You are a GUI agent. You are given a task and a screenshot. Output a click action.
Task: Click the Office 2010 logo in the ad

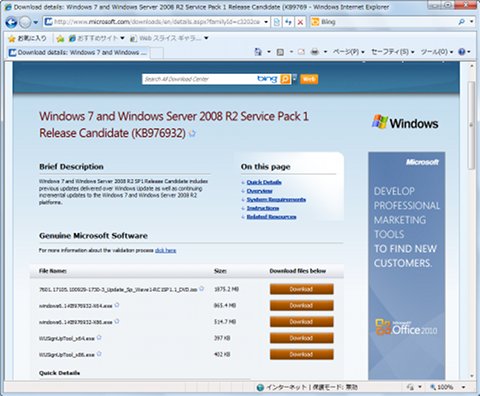point(406,327)
